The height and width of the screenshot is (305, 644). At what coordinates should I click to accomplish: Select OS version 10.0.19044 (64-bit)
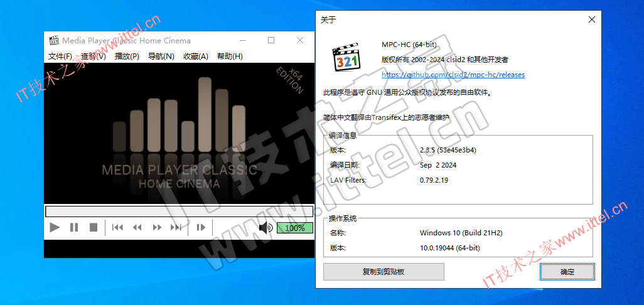tap(449, 248)
